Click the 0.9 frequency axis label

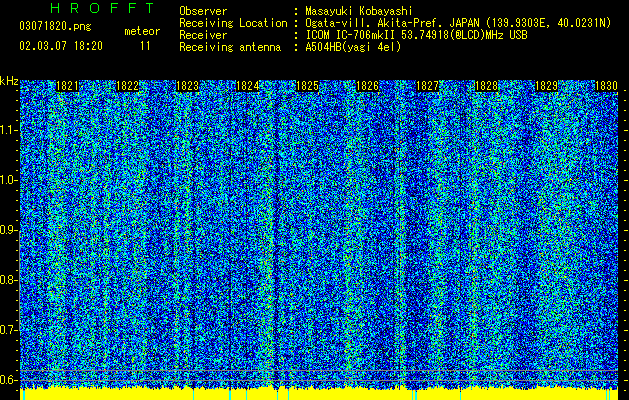coord(7,230)
